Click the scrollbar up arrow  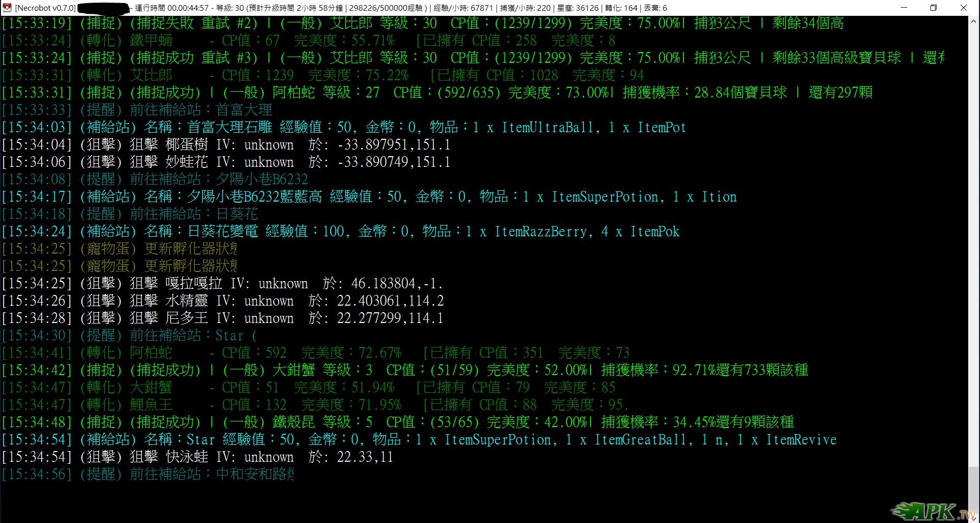[x=973, y=21]
